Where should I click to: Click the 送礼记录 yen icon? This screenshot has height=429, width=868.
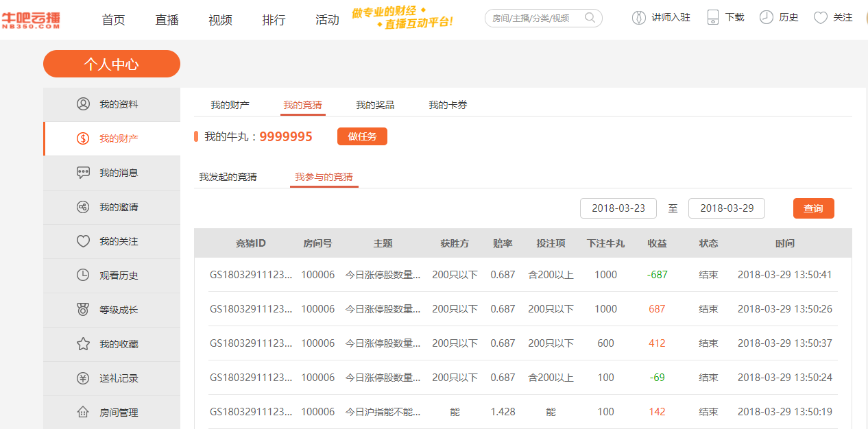click(83, 378)
